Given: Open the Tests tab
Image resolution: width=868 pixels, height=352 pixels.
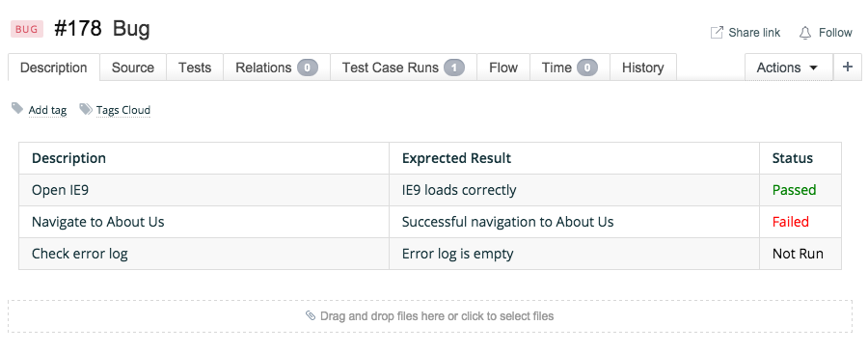Looking at the screenshot, I should tap(195, 68).
